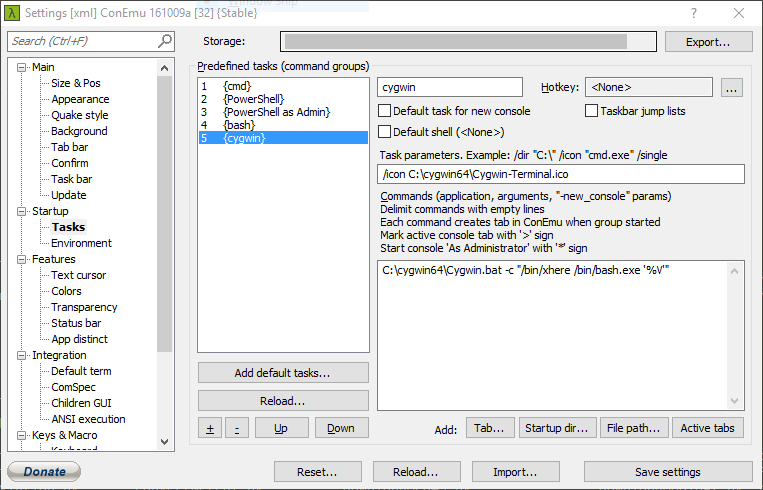Click bottom Reload... settings button
The width and height of the screenshot is (763, 490).
(417, 472)
